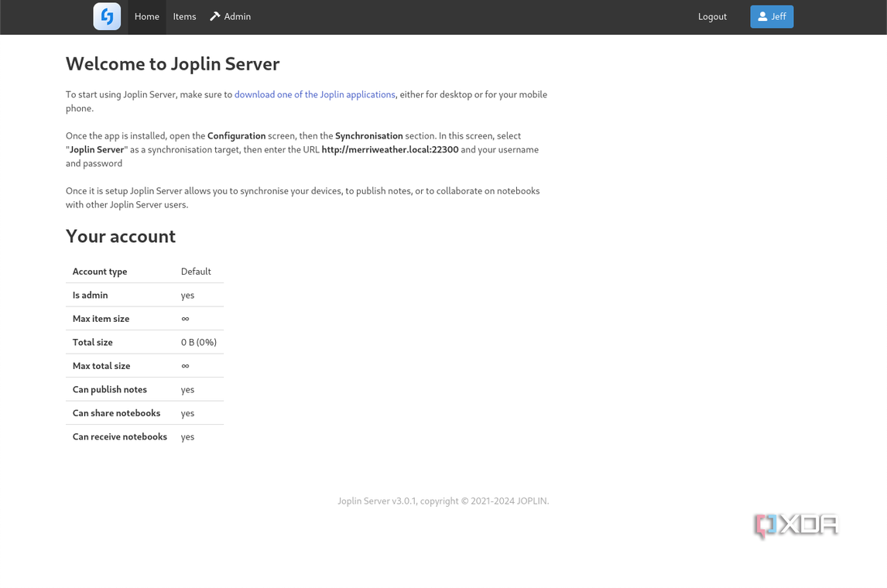Select the Default account type value

(x=196, y=272)
